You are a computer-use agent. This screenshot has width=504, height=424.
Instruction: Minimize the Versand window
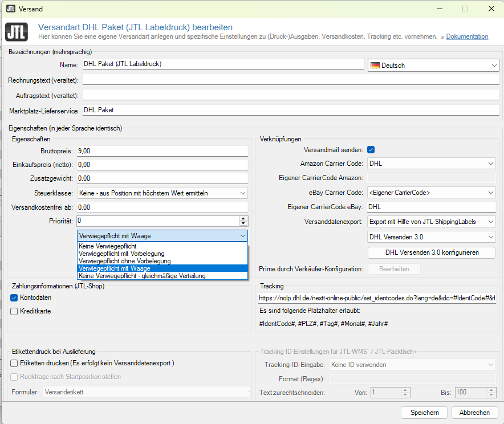point(440,9)
